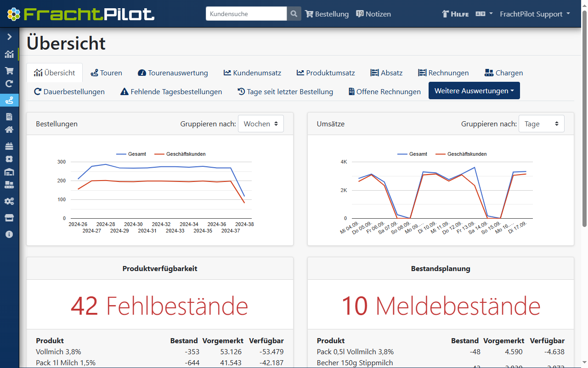The width and height of the screenshot is (588, 368).
Task: Open the Kundenumsatz tab
Action: [252, 73]
